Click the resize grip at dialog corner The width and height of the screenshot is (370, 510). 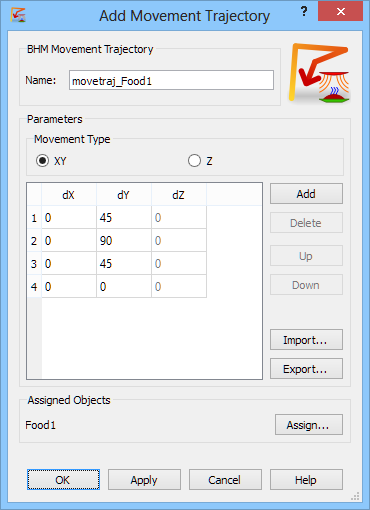[356, 496]
